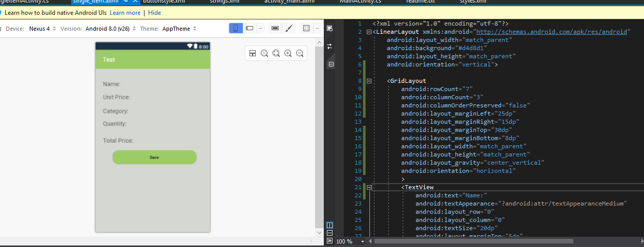644x247 pixels.
Task: Zoom out of the designer preview
Action: (x=300, y=53)
